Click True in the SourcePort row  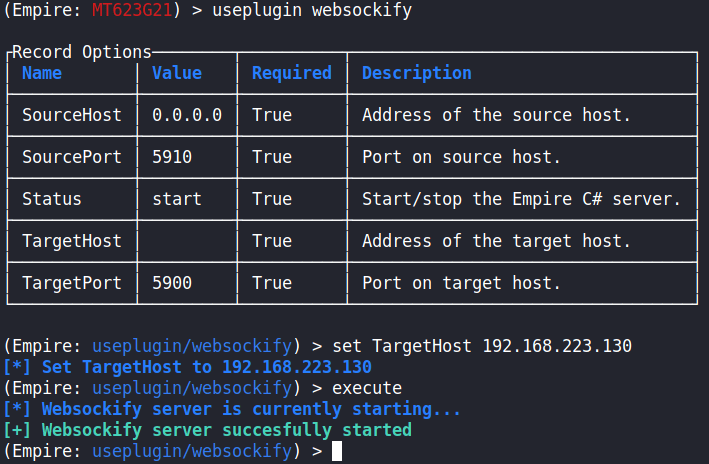tap(272, 157)
